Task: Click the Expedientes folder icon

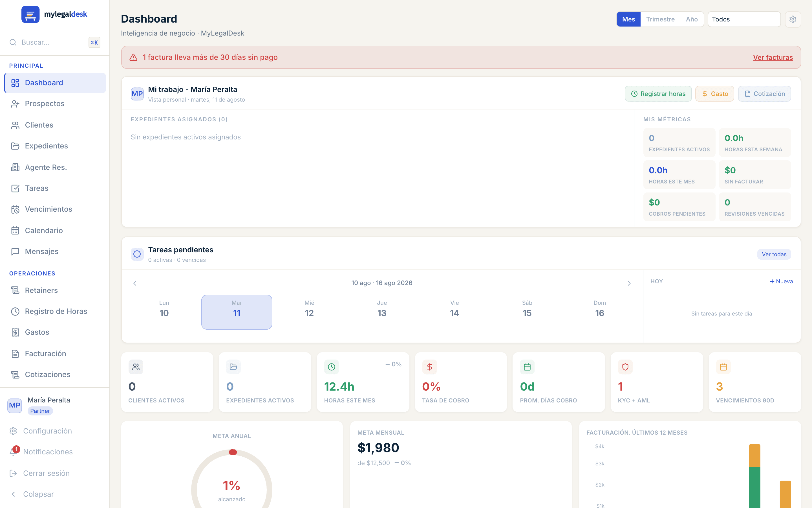Action: (15, 146)
